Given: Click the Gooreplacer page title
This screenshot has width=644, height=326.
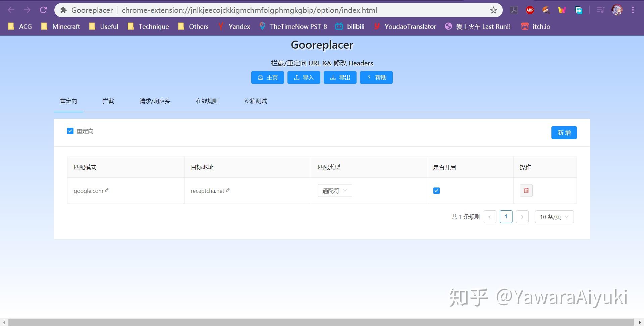Looking at the screenshot, I should click(322, 45).
